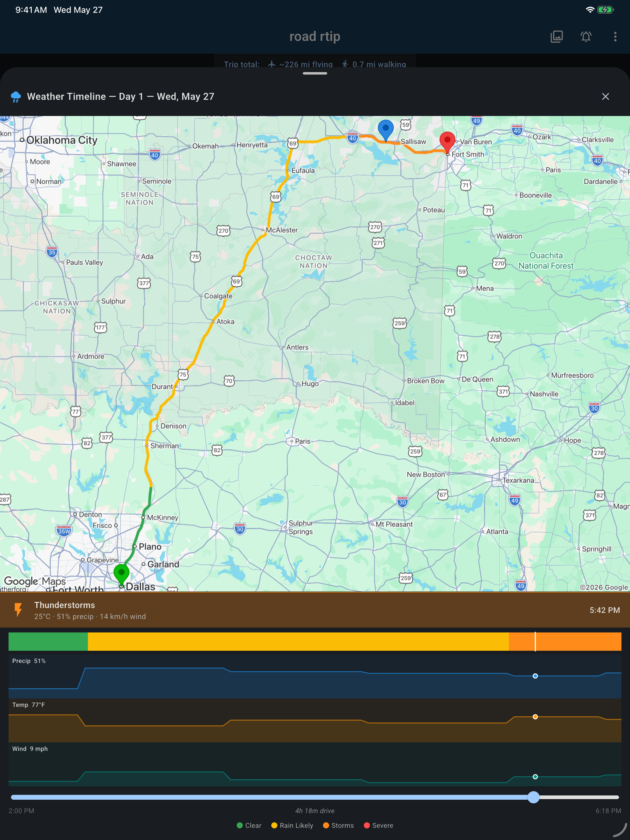
Task: Tap the US 75 shield near Durant
Action: [x=183, y=375]
